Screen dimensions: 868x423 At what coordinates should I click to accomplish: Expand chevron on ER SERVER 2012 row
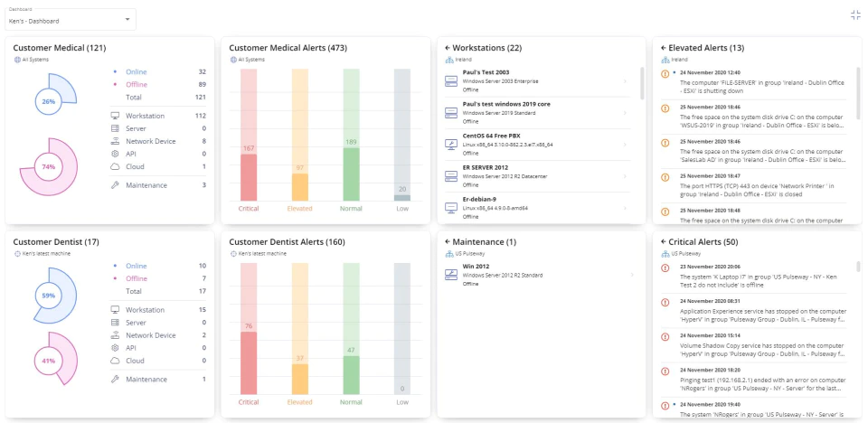point(625,176)
